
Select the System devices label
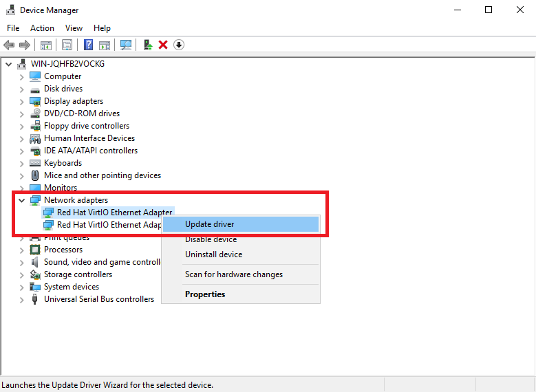pos(72,287)
